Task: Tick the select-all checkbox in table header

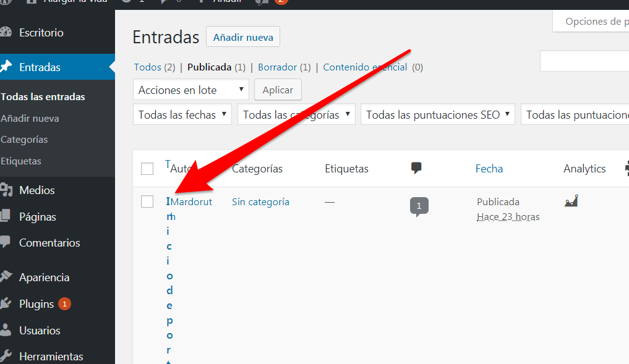Action: pyautogui.click(x=147, y=169)
